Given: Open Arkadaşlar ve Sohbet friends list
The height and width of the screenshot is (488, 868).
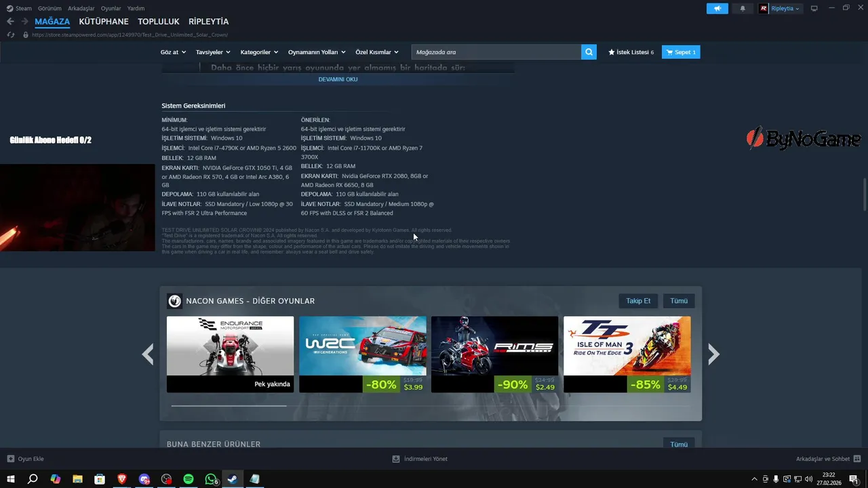Looking at the screenshot, I should pyautogui.click(x=829, y=459).
